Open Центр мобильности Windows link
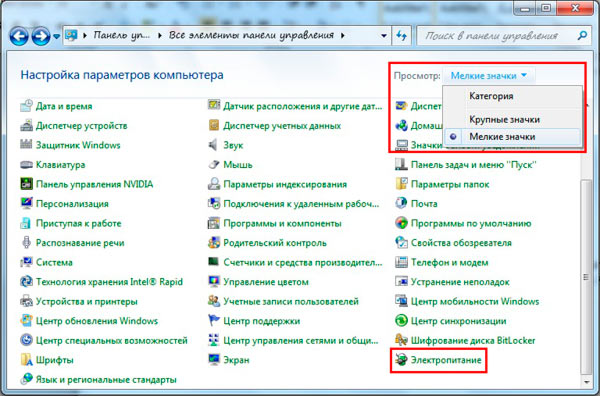 tap(475, 301)
